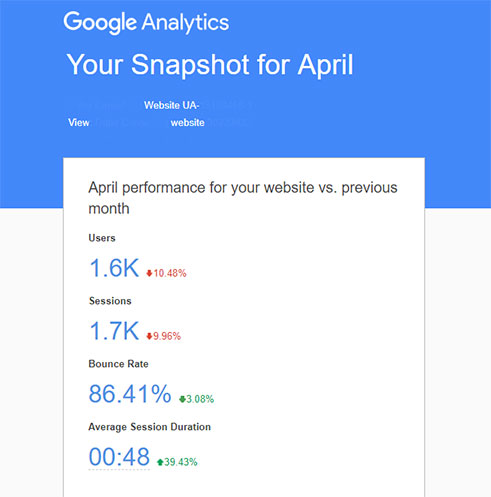The image size is (491, 497).
Task: Click the Average Session Duration label
Action: tap(150, 427)
